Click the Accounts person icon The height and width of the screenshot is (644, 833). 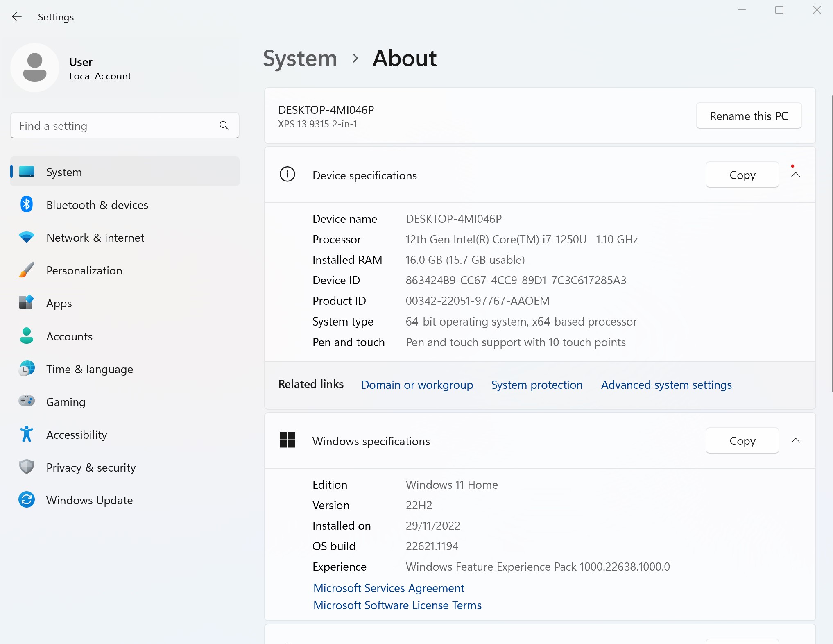[27, 336]
